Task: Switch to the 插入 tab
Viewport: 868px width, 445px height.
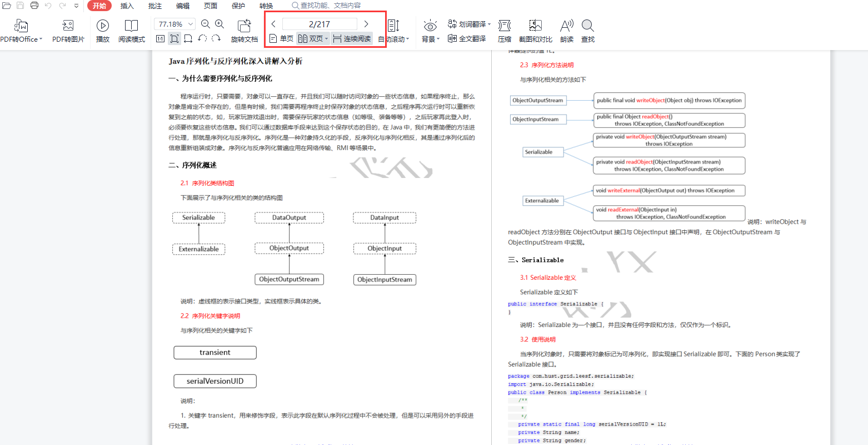Action: point(127,6)
